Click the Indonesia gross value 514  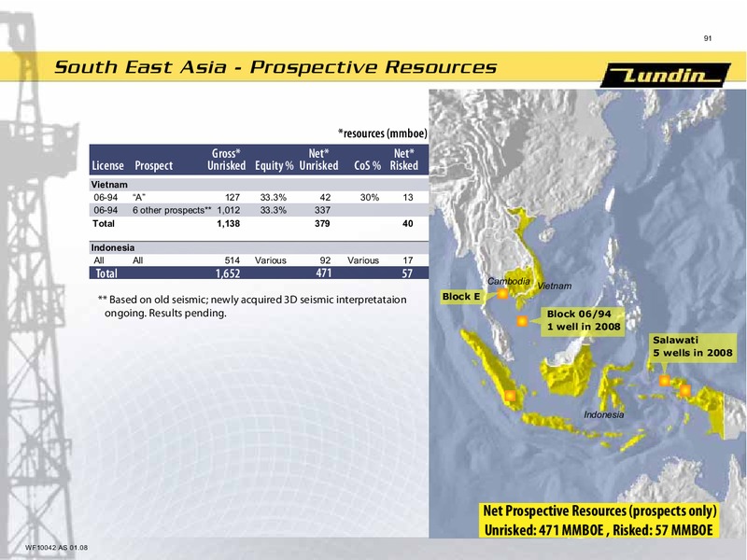pyautogui.click(x=232, y=260)
